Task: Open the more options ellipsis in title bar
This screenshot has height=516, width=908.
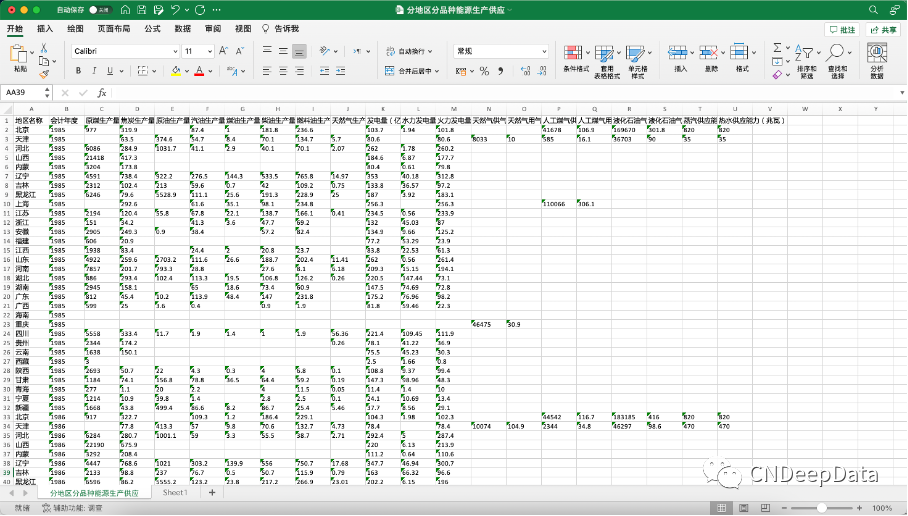Action: pos(217,10)
